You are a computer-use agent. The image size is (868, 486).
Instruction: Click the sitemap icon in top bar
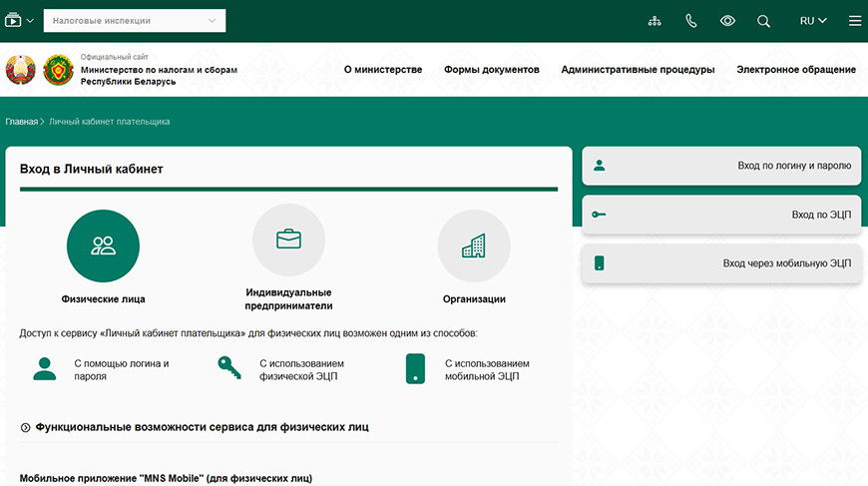[654, 21]
